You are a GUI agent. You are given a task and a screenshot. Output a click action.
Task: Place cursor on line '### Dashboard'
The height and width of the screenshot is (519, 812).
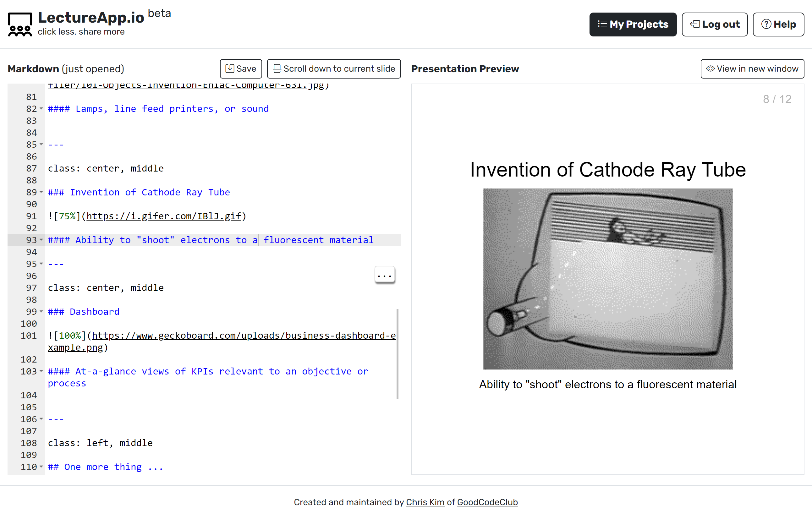click(84, 312)
